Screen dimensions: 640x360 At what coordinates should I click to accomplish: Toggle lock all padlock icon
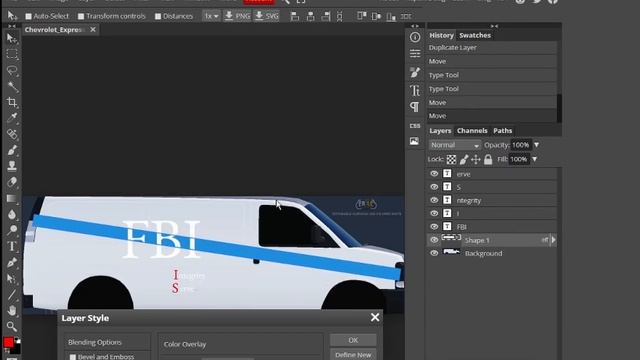(x=488, y=160)
